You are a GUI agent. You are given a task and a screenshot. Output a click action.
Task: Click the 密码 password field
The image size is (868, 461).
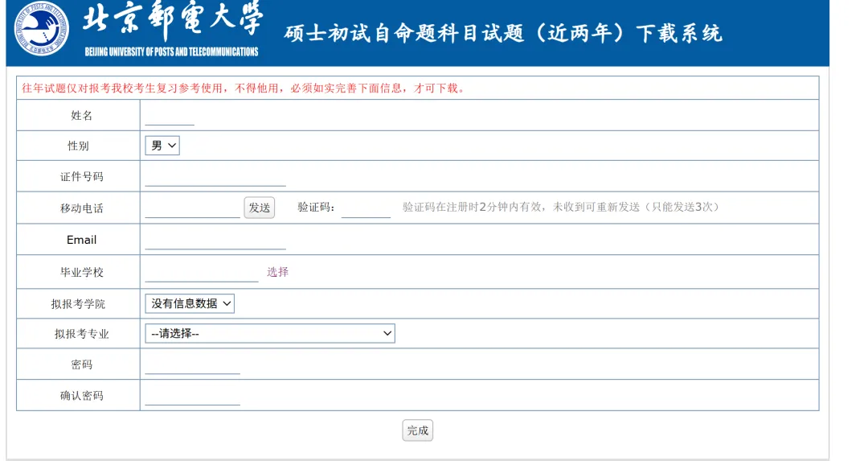tap(193, 364)
